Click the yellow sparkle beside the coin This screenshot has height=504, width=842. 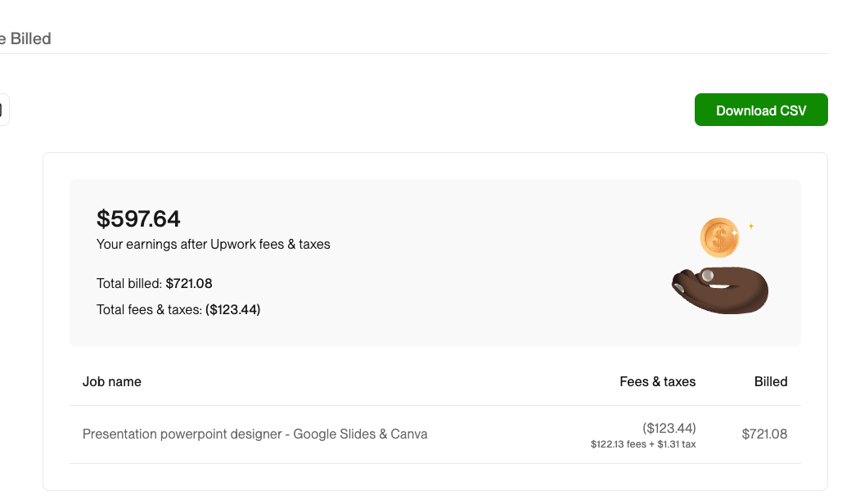point(751,226)
